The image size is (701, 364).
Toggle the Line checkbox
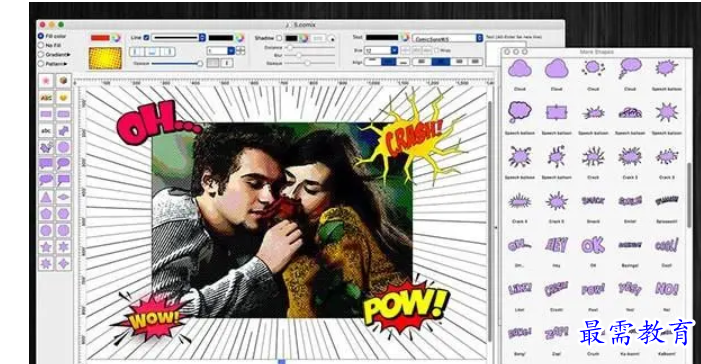(146, 38)
